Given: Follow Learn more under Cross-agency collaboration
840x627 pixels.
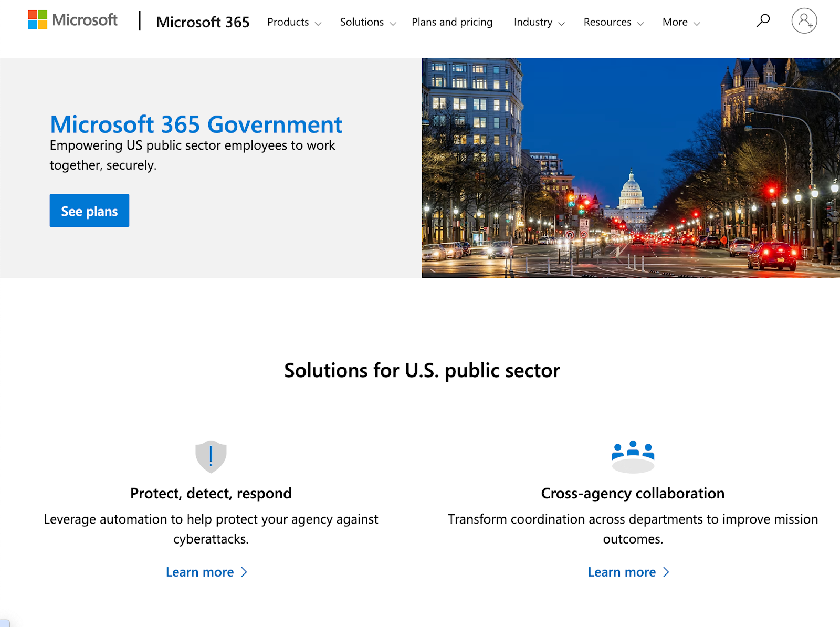Looking at the screenshot, I should [622, 572].
